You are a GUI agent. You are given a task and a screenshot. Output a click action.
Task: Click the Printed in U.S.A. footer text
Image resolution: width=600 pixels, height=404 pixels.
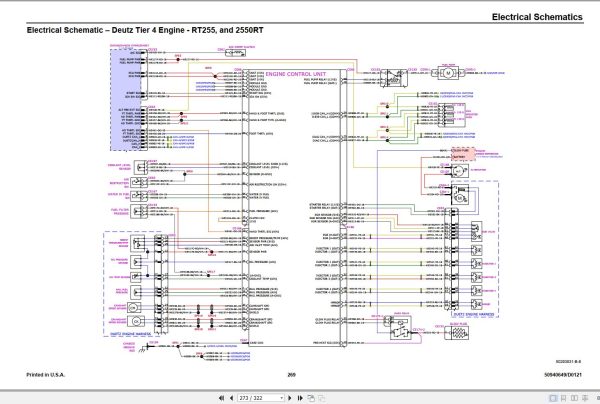46,375
